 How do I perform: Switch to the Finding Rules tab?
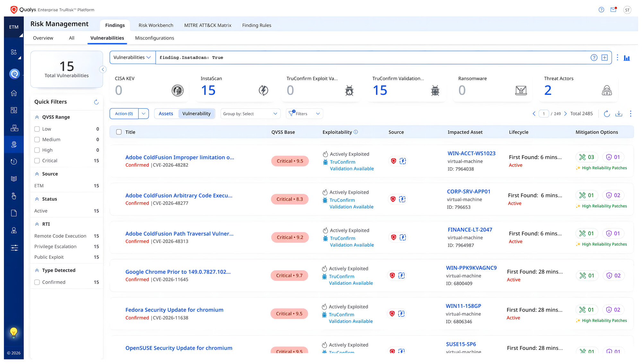click(x=257, y=25)
